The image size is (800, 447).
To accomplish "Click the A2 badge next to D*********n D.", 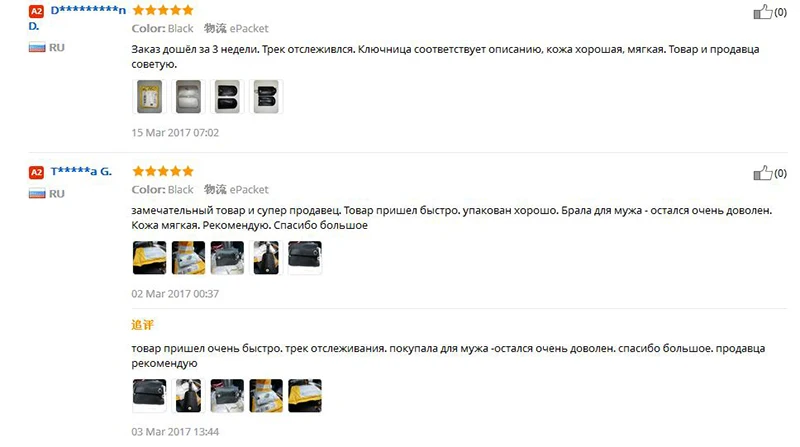I will click(x=36, y=11).
